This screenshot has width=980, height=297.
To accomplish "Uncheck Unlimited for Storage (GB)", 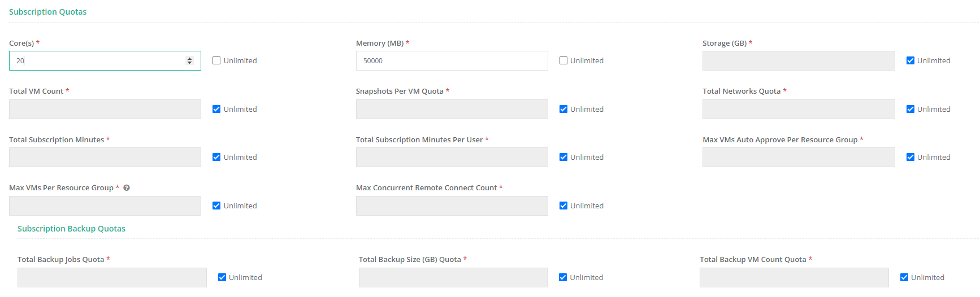I will [x=910, y=61].
